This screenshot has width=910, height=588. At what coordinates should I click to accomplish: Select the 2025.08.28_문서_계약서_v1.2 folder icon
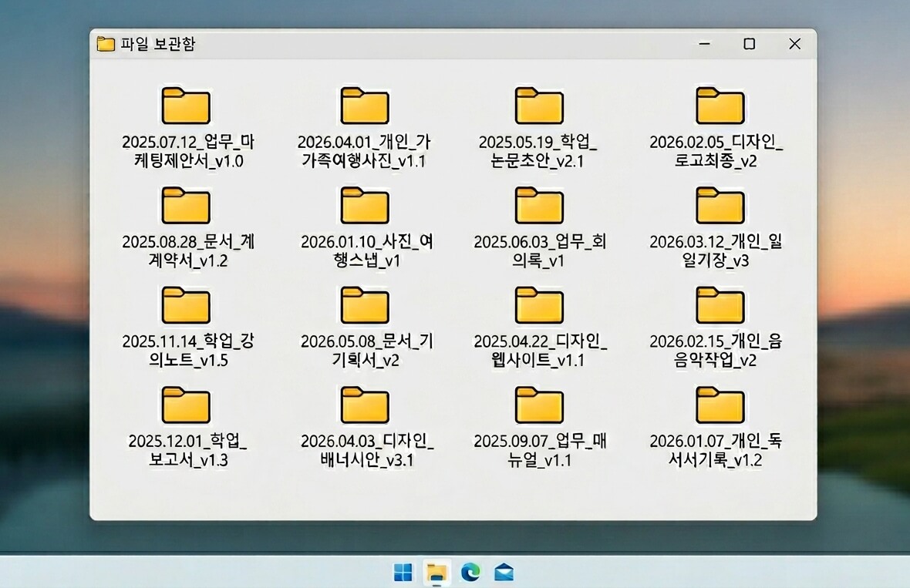186,205
